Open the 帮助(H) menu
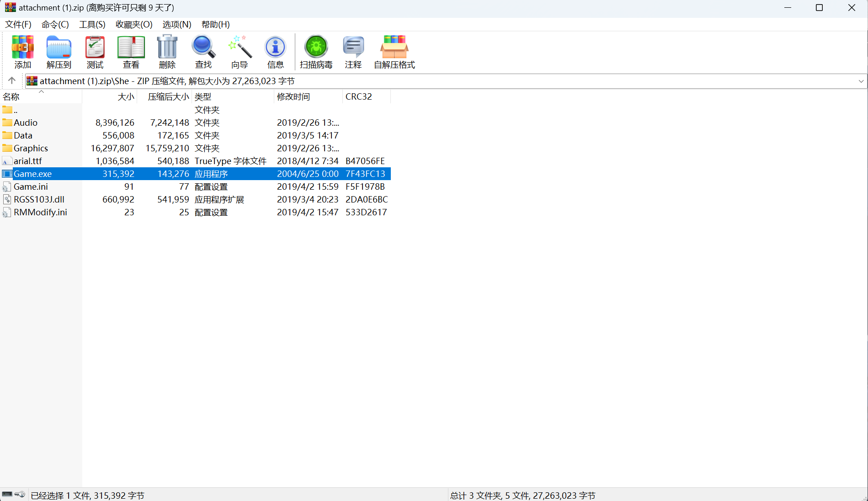Screen dimensions: 868x501 [x=216, y=25]
